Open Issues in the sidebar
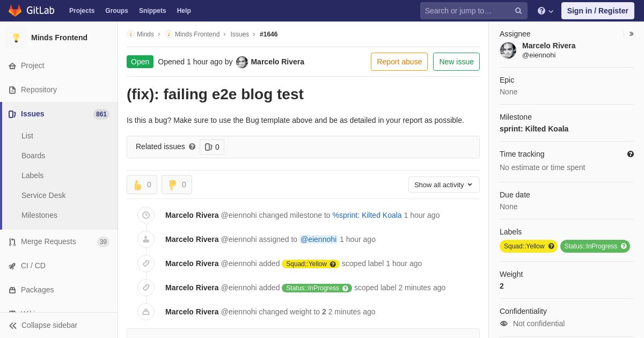Image resolution: width=644 pixels, height=338 pixels. (x=59, y=114)
